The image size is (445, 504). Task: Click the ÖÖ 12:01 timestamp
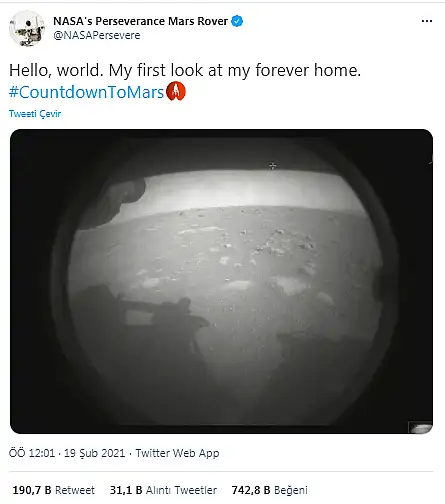point(32,453)
